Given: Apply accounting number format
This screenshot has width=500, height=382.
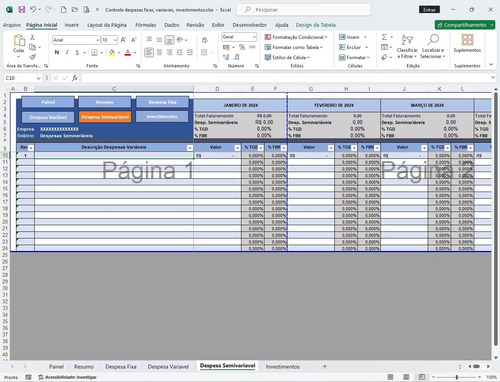Looking at the screenshot, I should (x=226, y=47).
